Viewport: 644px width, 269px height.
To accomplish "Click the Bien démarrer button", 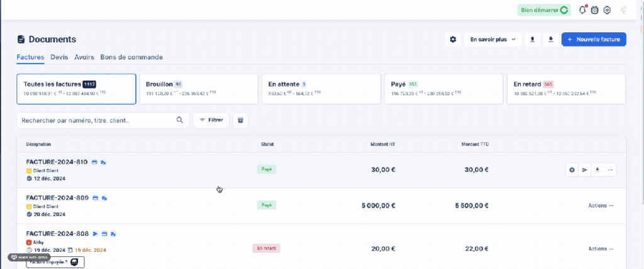I will tap(544, 10).
